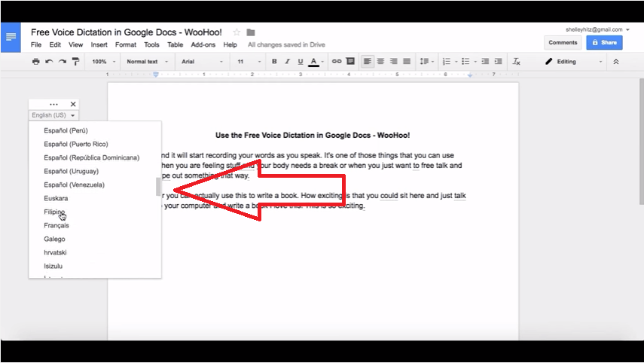
Task: Open the Arial font dropdown
Action: tap(200, 62)
